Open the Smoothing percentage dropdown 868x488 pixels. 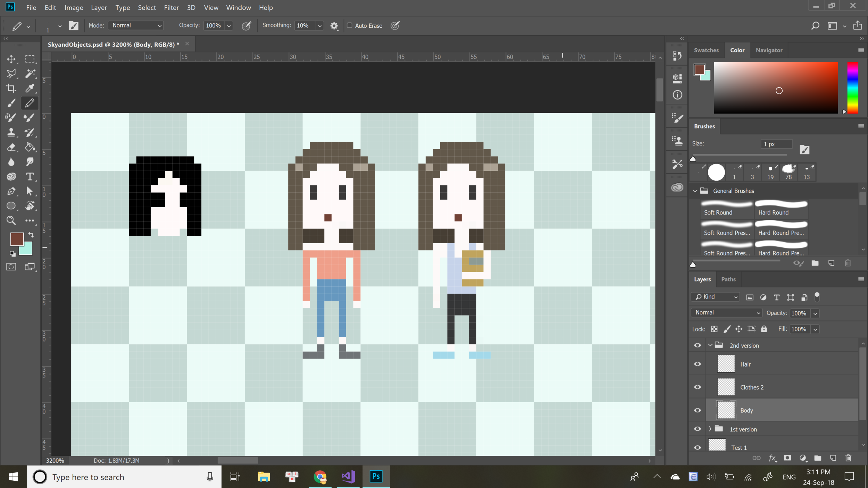coord(319,26)
